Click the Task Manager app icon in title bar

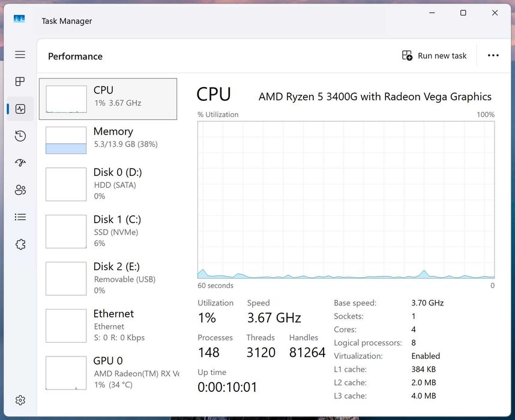[x=19, y=19]
